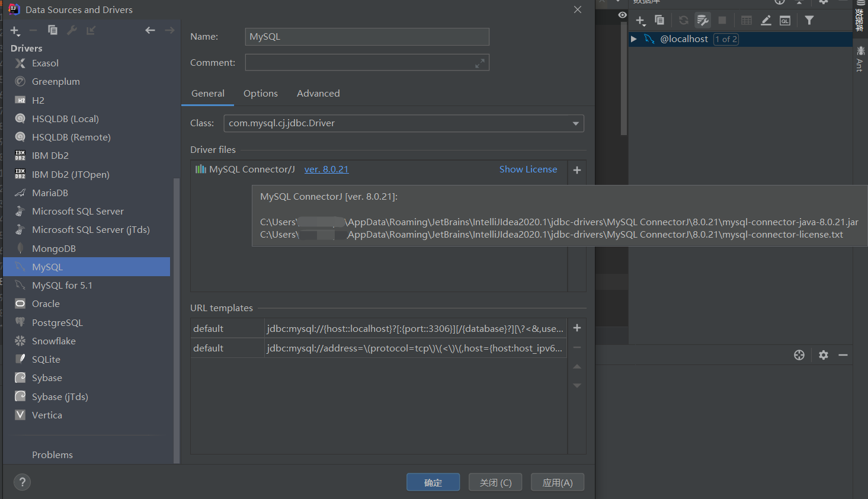Select the URL template starting 'jdbc:mysql://address='
Viewport: 868px width, 499px height.
379,348
